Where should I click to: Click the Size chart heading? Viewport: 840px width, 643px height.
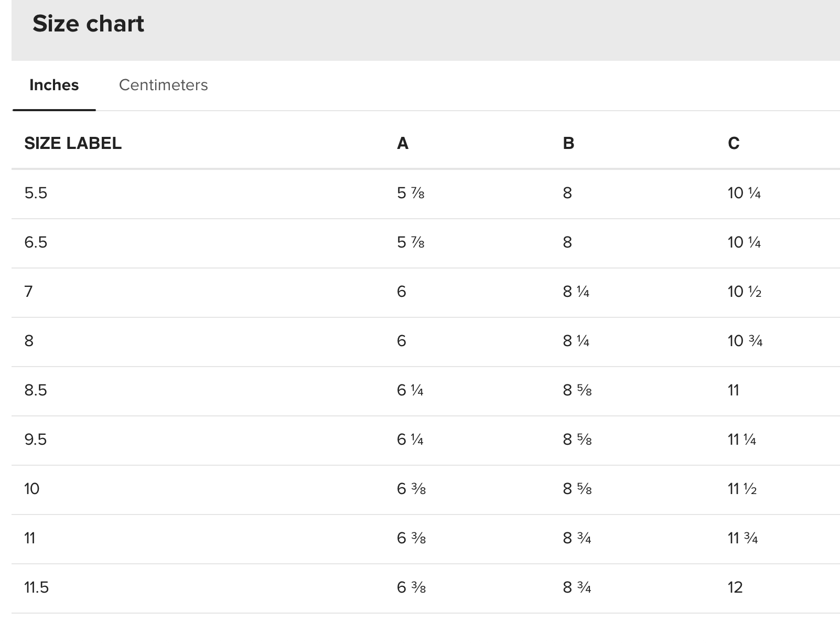(x=88, y=24)
